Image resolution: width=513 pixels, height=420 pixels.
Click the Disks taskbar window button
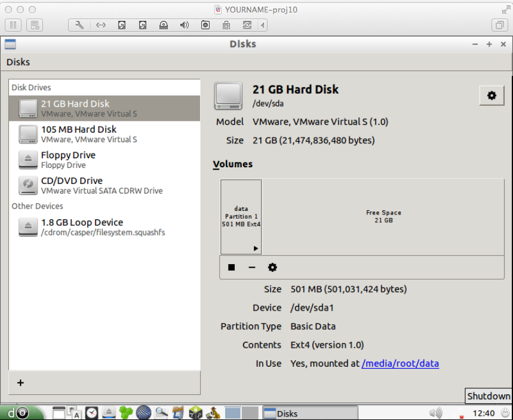310,413
